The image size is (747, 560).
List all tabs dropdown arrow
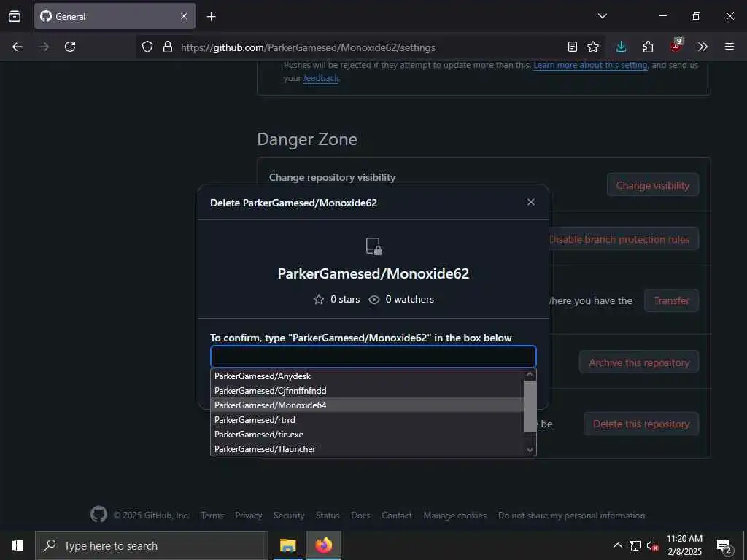(602, 16)
